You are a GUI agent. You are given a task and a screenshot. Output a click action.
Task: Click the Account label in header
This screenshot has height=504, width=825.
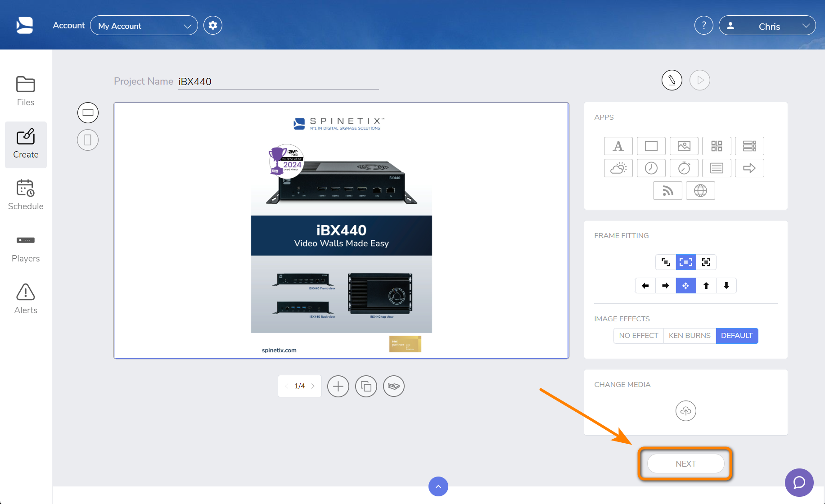pos(69,26)
